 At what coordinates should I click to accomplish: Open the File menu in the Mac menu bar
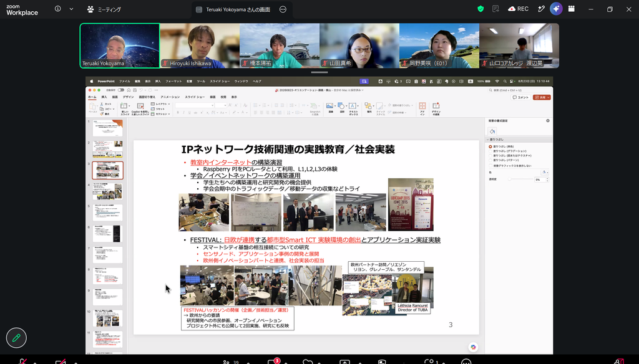click(125, 82)
